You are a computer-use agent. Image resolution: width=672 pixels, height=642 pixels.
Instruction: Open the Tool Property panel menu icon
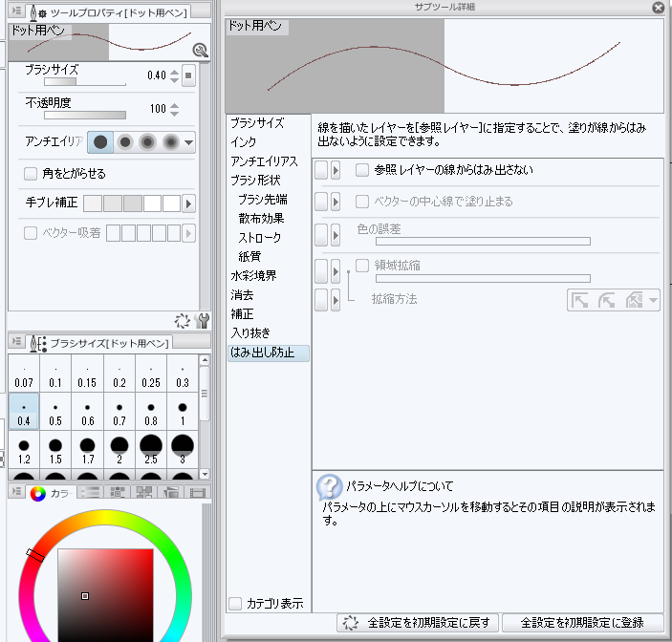(15, 11)
